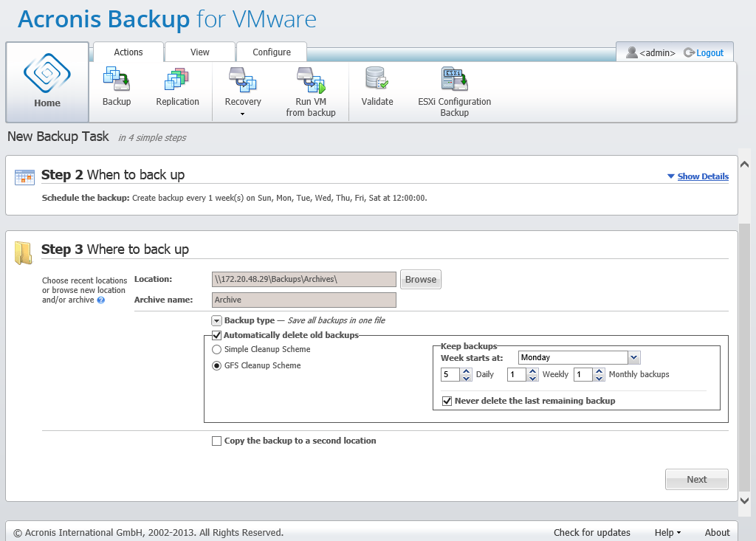The width and height of the screenshot is (756, 541).
Task: Select Simple Cleanup Scheme option
Action: point(217,349)
